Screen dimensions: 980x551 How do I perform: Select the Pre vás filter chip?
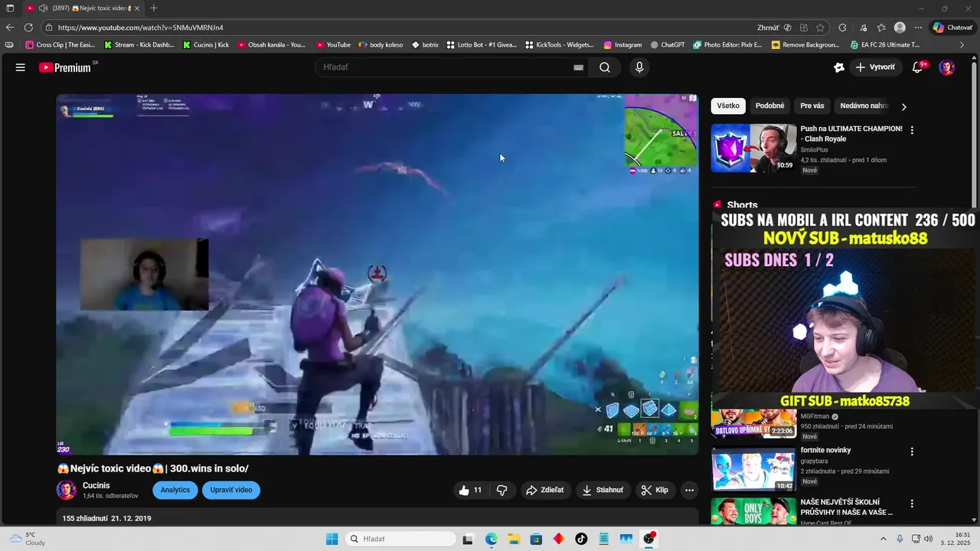click(x=812, y=106)
